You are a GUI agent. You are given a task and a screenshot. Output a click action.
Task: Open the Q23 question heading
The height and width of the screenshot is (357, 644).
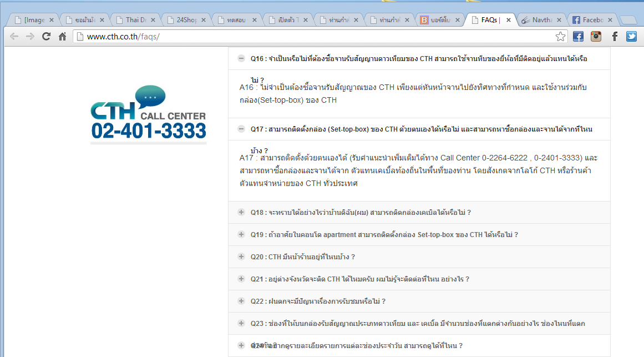(x=418, y=324)
